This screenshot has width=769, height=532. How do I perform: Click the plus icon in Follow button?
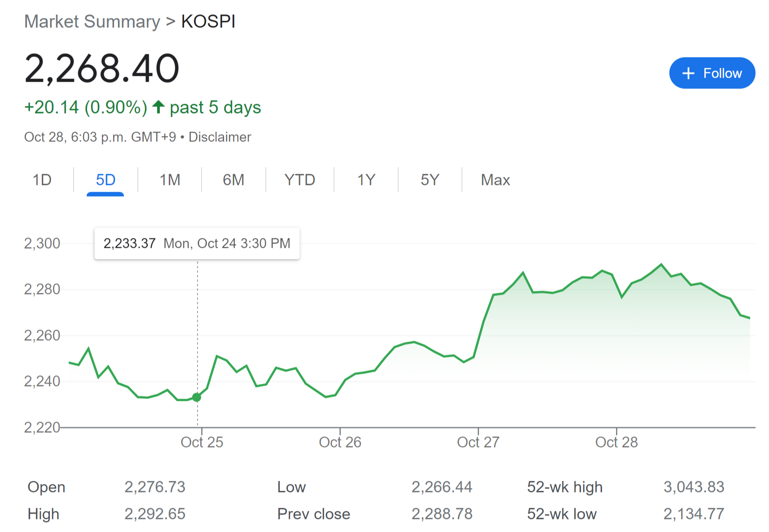688,73
